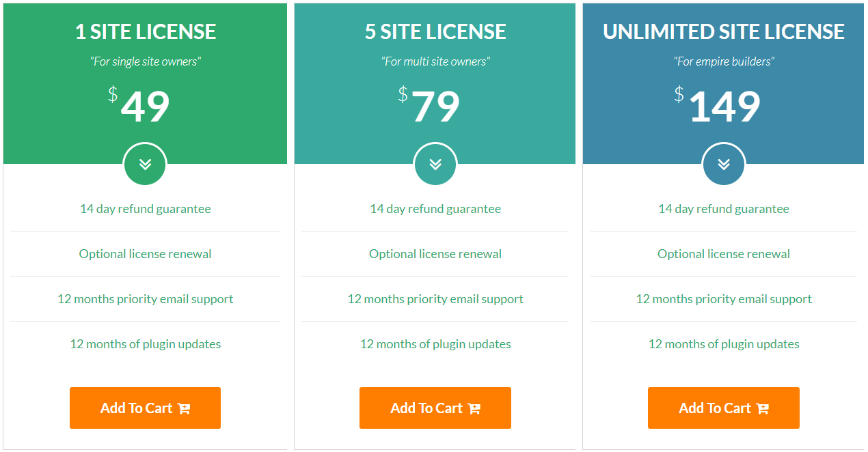
Task: Click the $149 price
Action: (719, 106)
